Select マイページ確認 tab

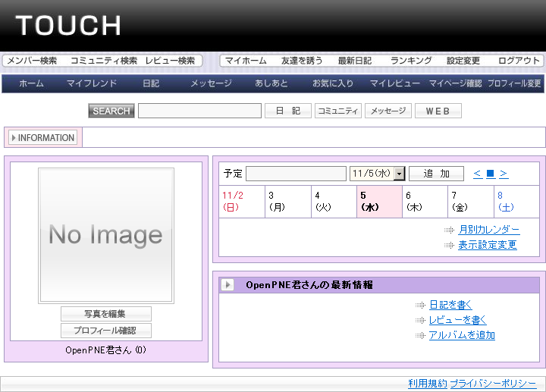tap(456, 83)
